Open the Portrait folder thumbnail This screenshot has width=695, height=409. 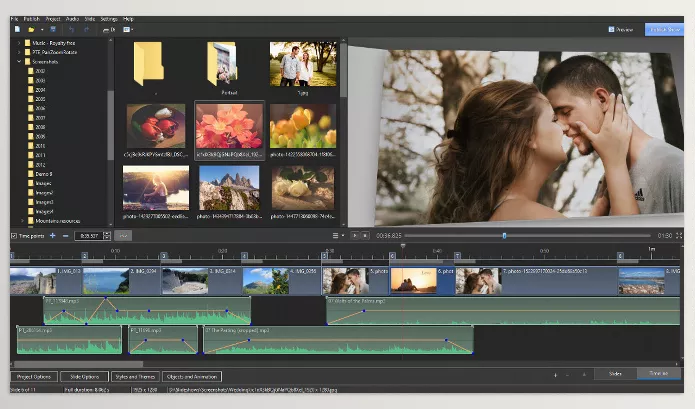coord(222,64)
